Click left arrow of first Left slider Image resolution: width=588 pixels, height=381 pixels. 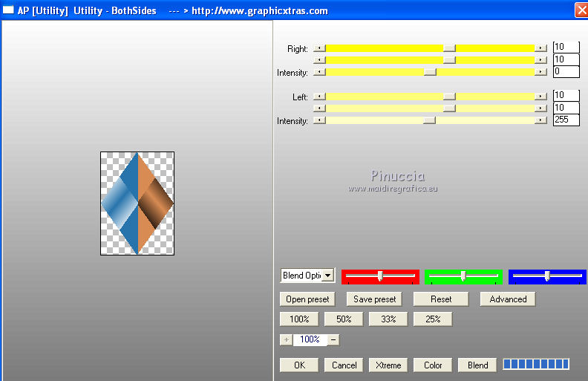[319, 97]
